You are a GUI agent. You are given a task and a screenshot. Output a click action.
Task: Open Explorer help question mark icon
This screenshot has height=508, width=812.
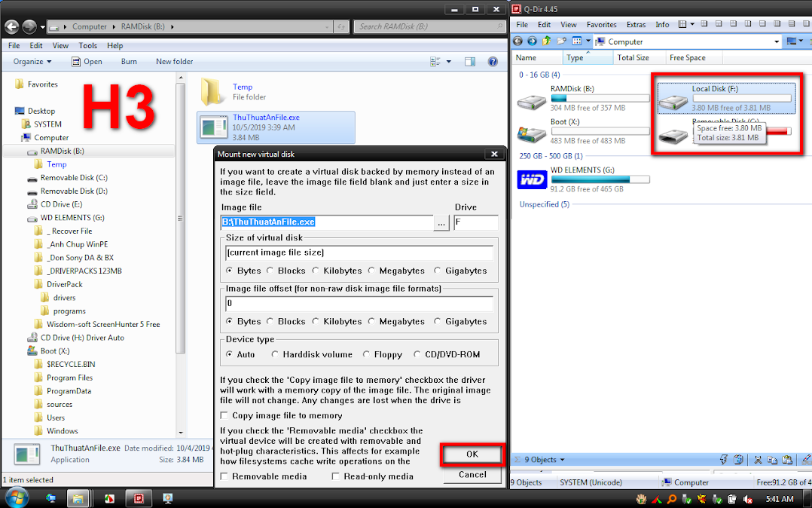click(x=493, y=62)
